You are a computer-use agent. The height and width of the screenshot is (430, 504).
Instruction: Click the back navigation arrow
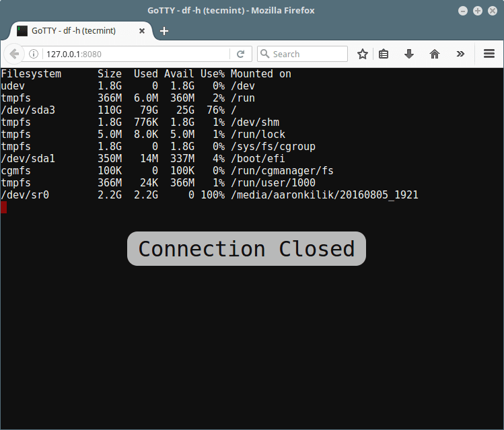click(x=14, y=54)
